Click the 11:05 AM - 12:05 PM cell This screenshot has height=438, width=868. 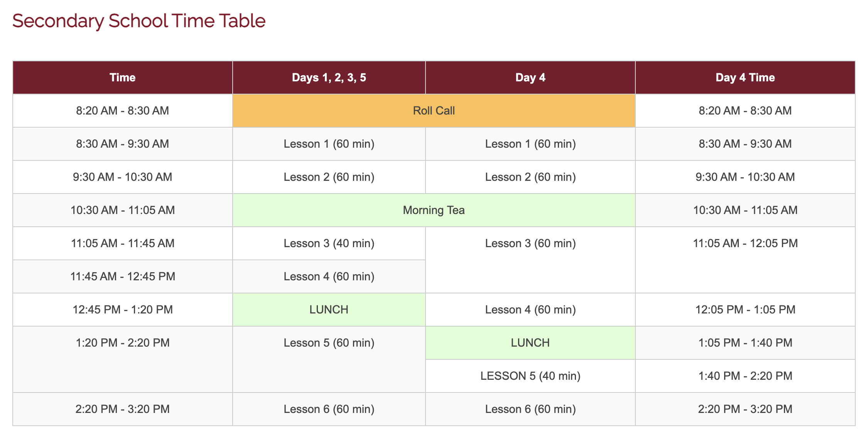coord(745,243)
